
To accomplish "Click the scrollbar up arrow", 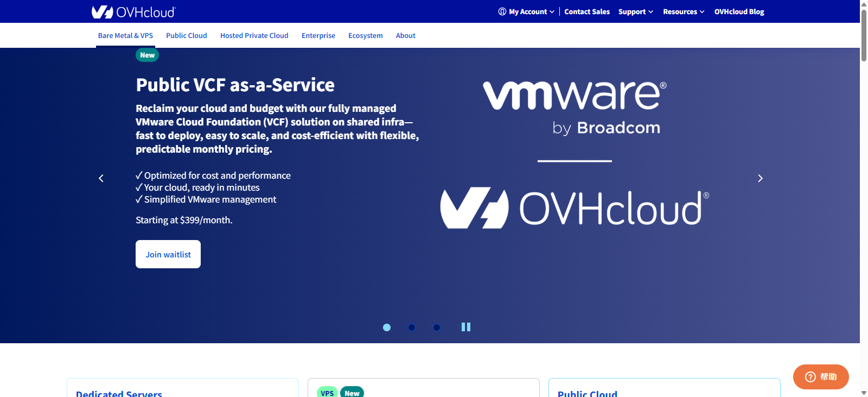I will point(864,4).
